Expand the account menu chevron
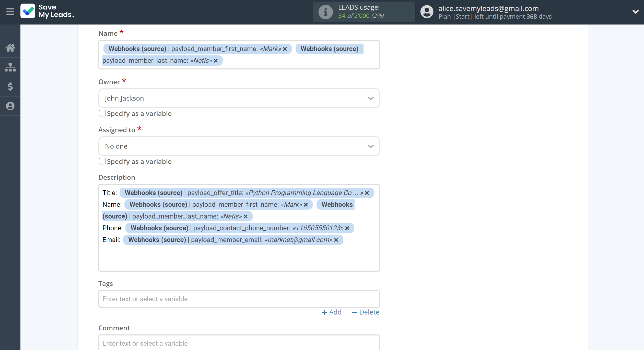Image resolution: width=644 pixels, height=350 pixels. tap(636, 12)
